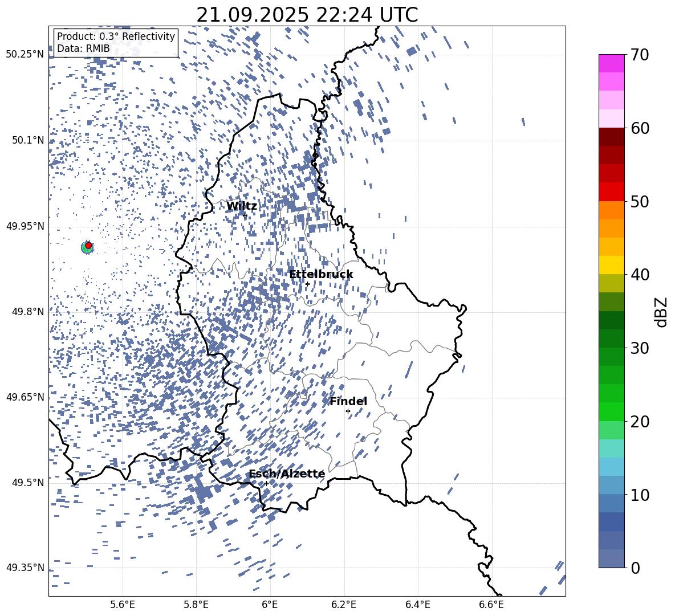Click the 'Data: RMIB' legend text

point(83,48)
